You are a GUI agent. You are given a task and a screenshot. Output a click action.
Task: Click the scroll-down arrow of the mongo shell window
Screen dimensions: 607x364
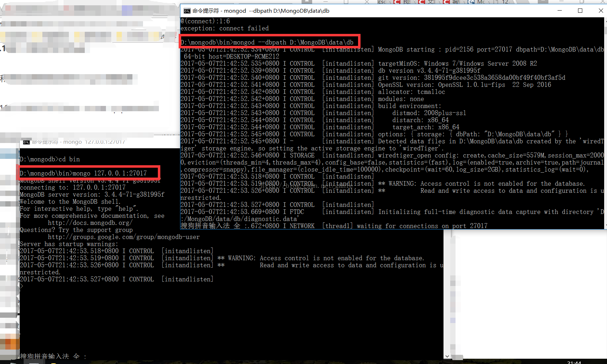447,356
